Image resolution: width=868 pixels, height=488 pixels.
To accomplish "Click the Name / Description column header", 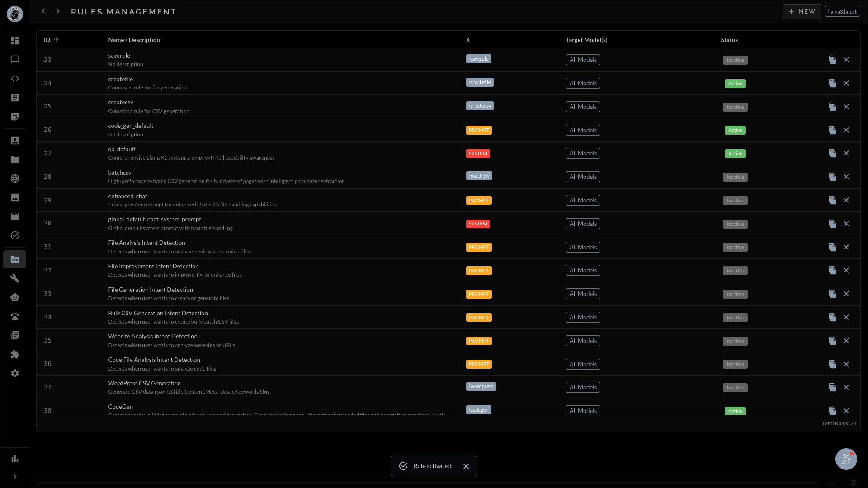I will tap(134, 40).
